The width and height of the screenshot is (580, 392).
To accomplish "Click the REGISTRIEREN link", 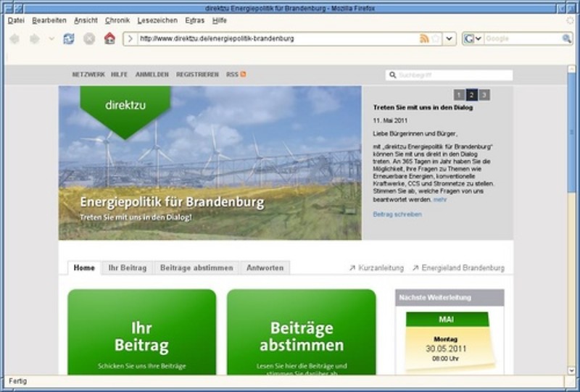I will [197, 75].
